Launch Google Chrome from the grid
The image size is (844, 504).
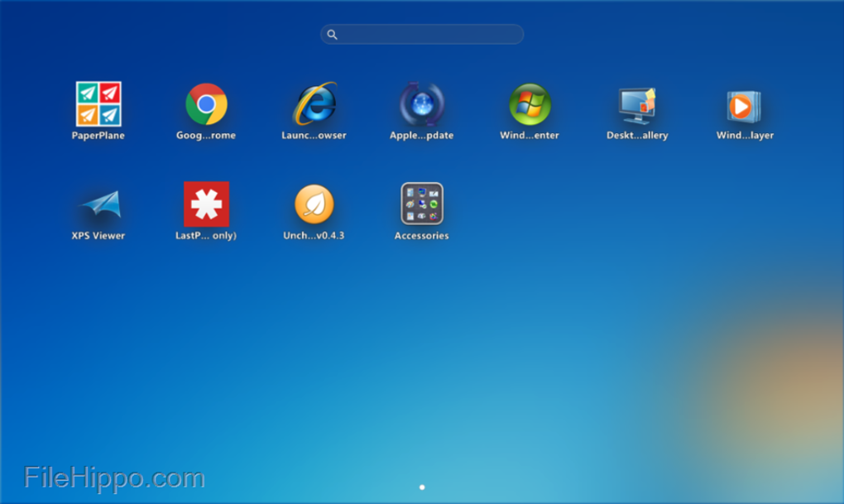coord(206,104)
